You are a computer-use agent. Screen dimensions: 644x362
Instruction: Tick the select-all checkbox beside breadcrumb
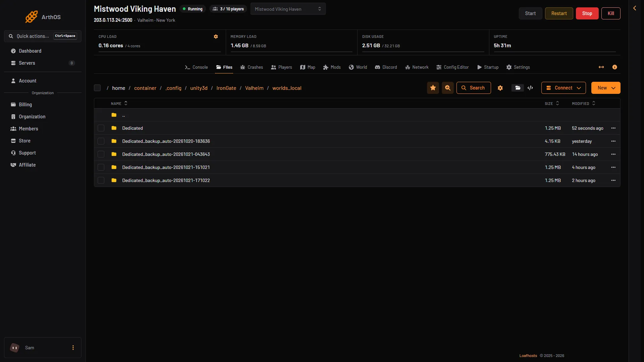tap(97, 88)
